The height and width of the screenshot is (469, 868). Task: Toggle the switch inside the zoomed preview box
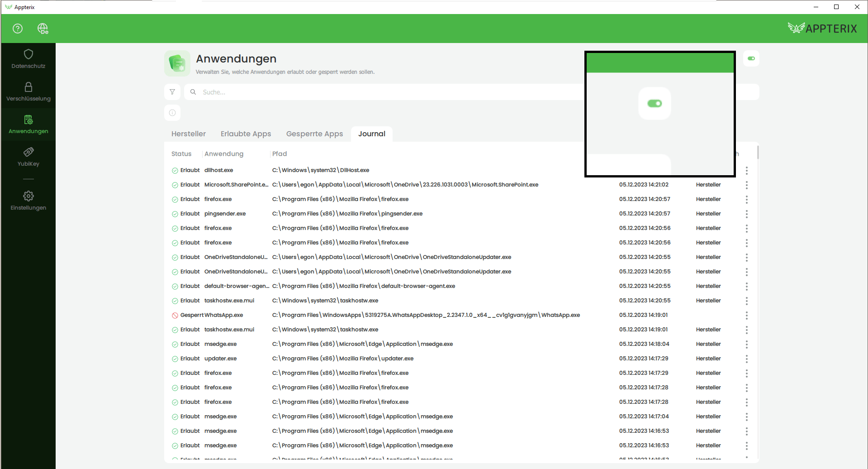[655, 103]
